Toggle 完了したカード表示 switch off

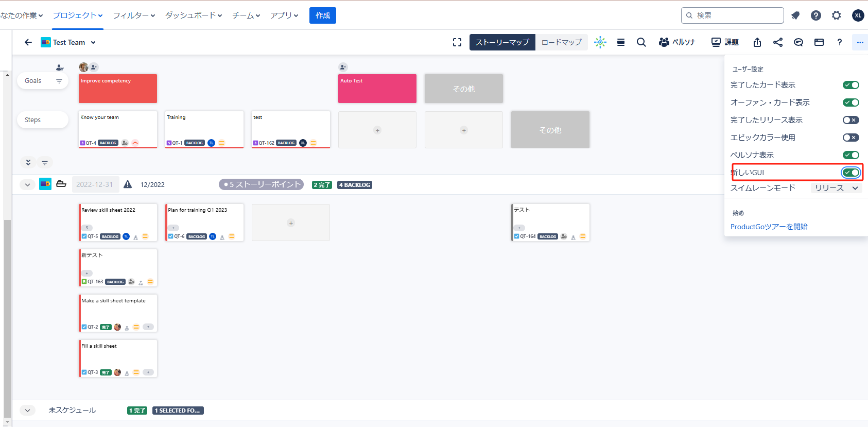coord(850,85)
